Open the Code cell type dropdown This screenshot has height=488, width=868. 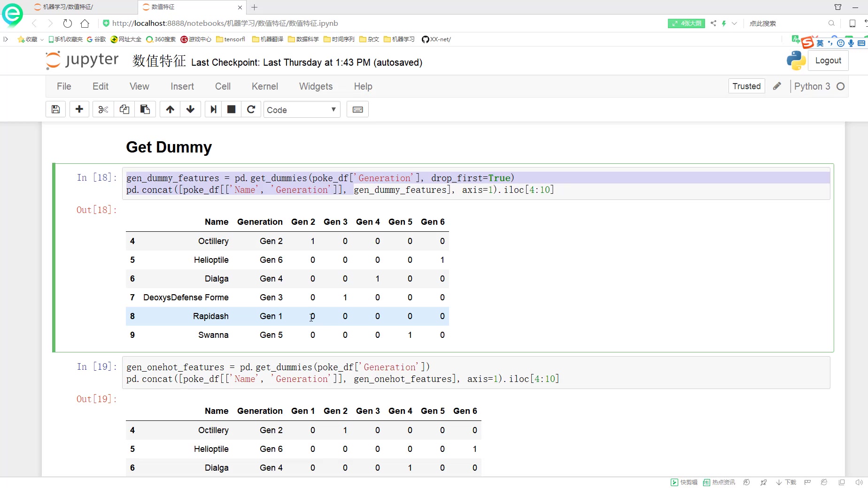301,109
